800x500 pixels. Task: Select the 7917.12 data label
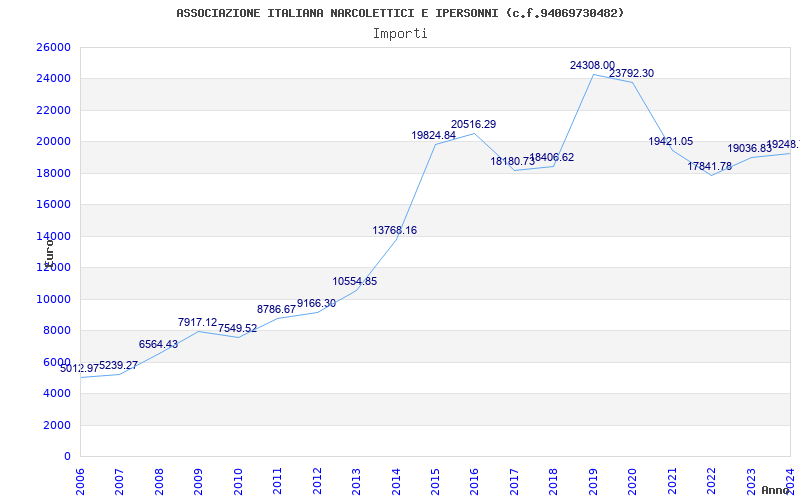[x=197, y=322]
